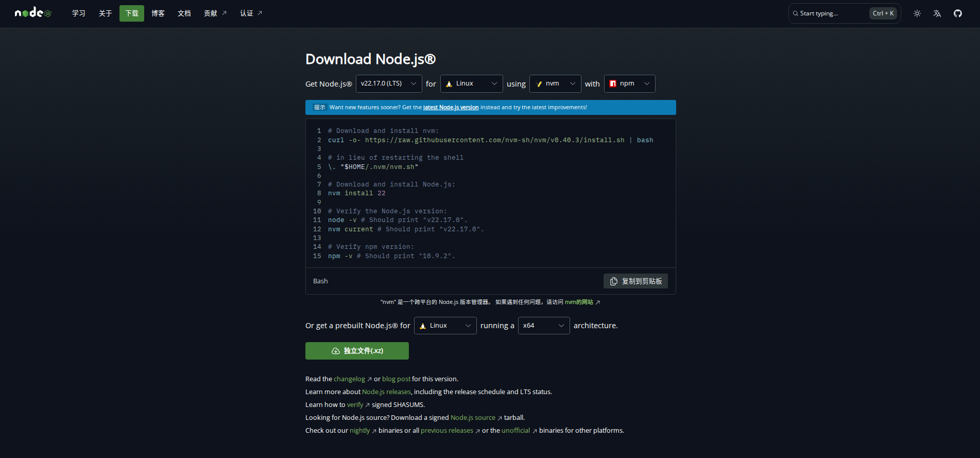Click the nvm icon in dropdown
Viewport: 980px width, 458px height.
tap(539, 84)
